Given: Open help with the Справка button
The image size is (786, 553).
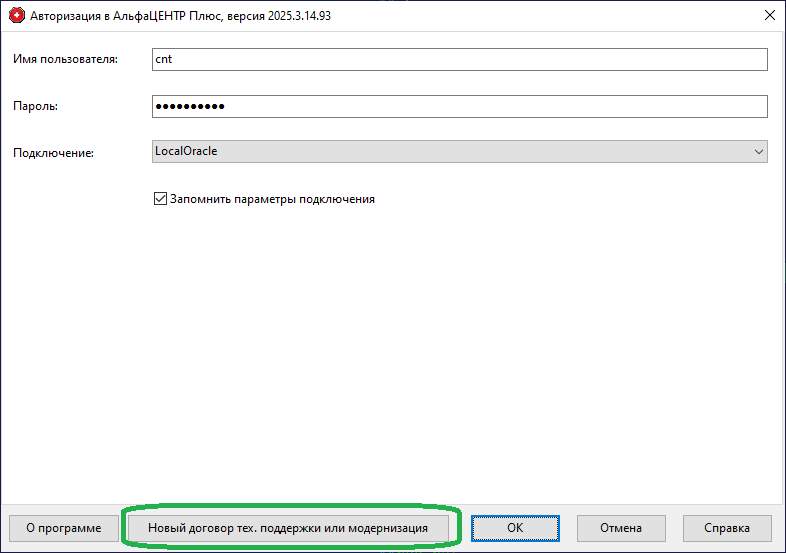Looking at the screenshot, I should pyautogui.click(x=727, y=528).
